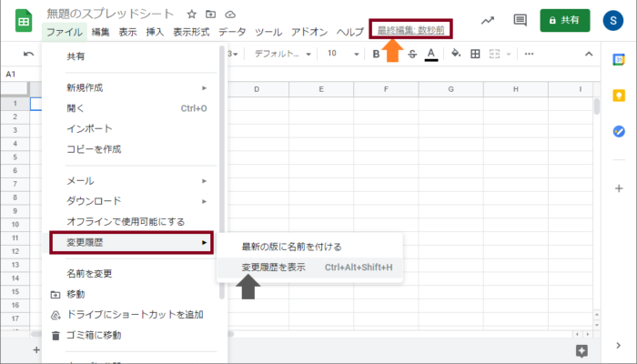Click the green 共有 share button
This screenshot has width=637, height=364.
click(564, 20)
